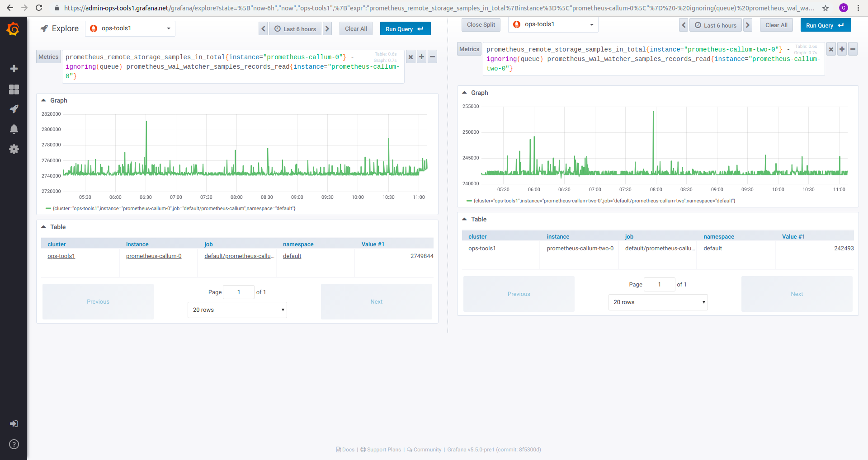The image size is (868, 460).
Task: Open the ops-tools1 datasource dropdown on right panel
Action: (552, 25)
